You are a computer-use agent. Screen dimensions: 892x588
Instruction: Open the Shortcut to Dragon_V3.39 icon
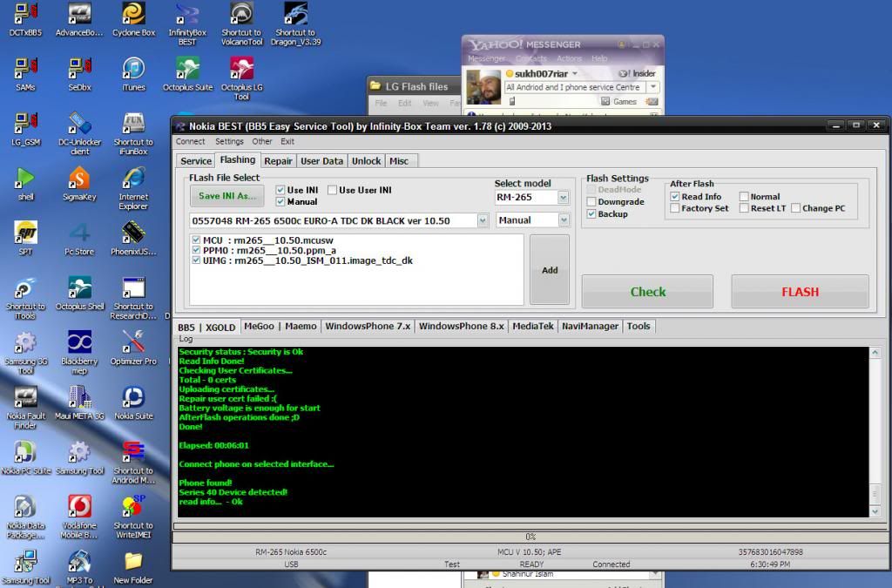295,24
